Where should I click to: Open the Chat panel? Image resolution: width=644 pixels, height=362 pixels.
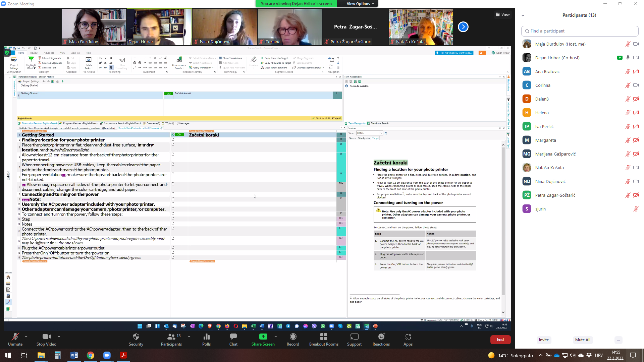pyautogui.click(x=233, y=337)
